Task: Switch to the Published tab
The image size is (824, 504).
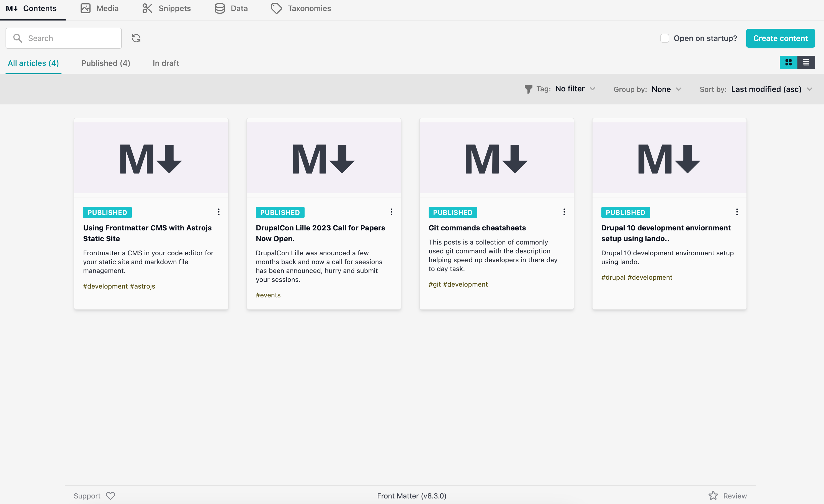Action: click(105, 63)
